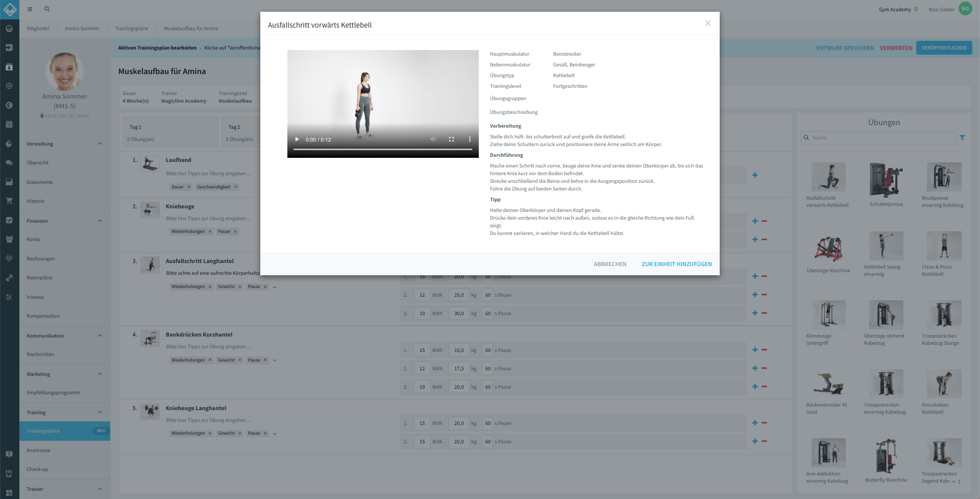Switch to Tag 1 tab

coord(170,132)
